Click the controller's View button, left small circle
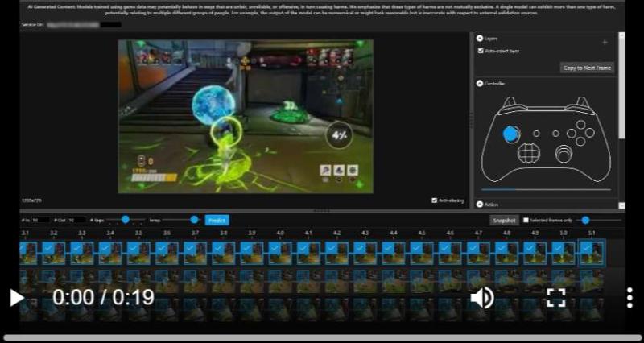 [536, 134]
